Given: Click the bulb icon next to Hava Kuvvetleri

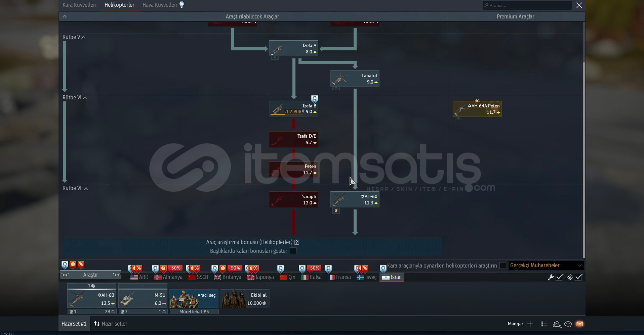Looking at the screenshot, I should pos(182,5).
